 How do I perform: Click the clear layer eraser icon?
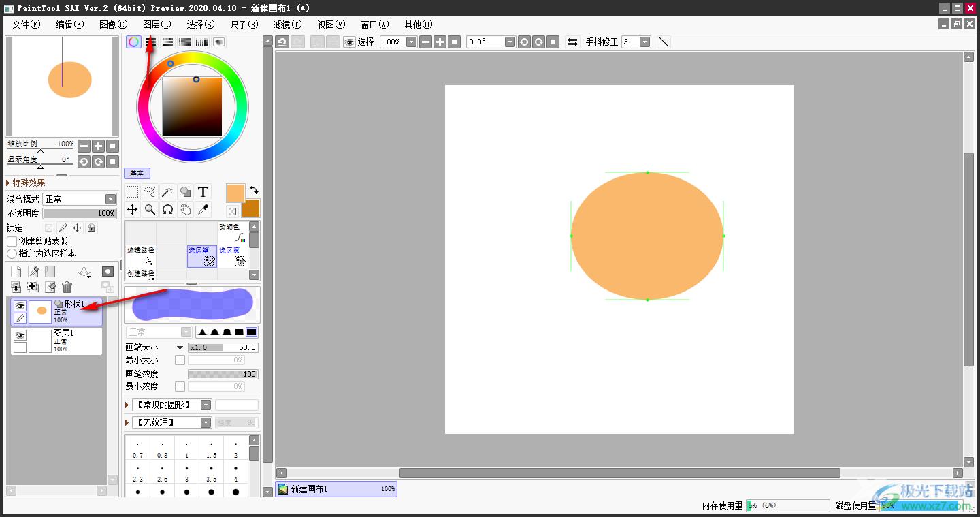coord(50,287)
